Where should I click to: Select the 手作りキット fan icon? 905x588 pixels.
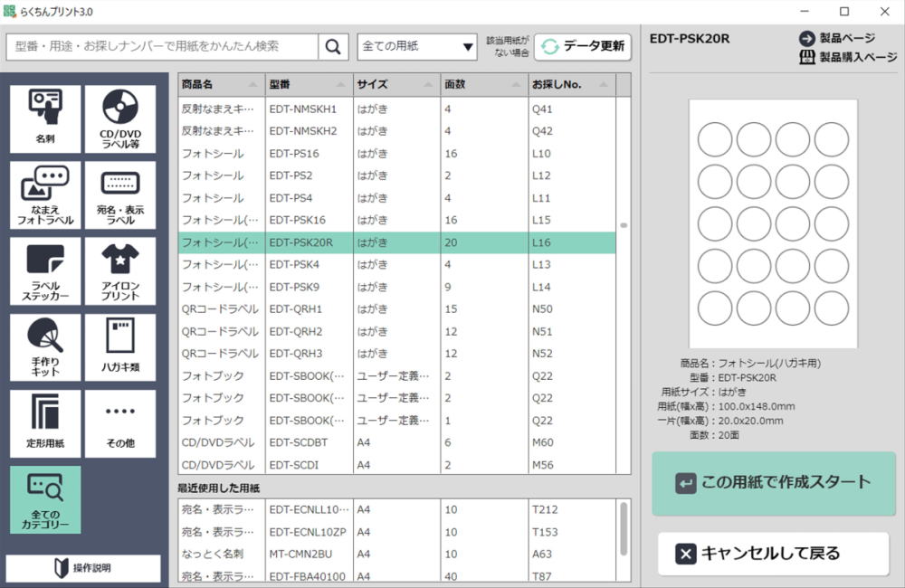[45, 347]
